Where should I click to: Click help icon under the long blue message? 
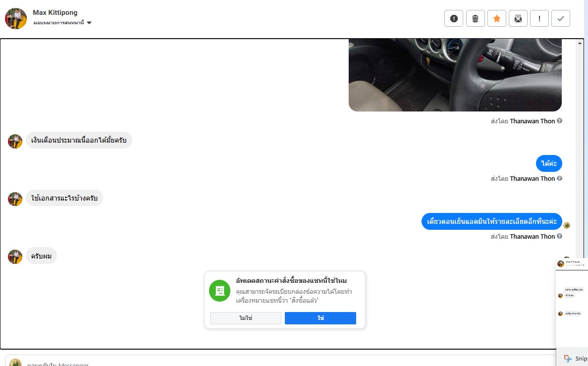point(559,236)
